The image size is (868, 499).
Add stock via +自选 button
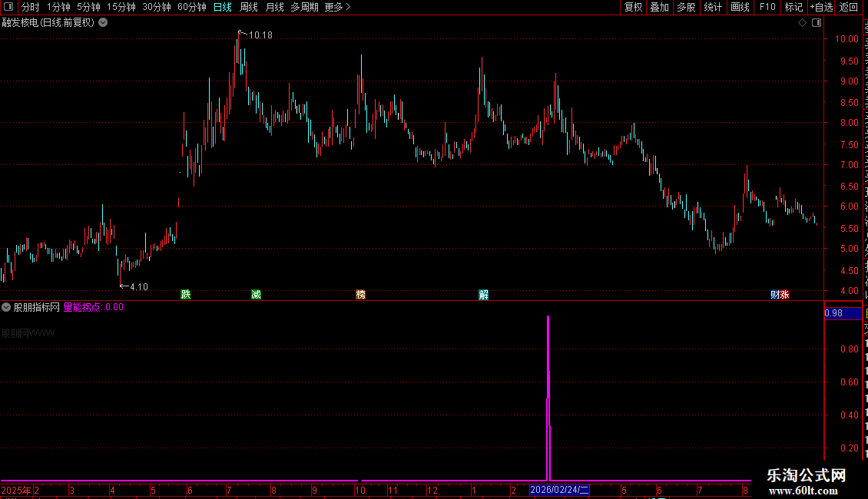click(821, 7)
